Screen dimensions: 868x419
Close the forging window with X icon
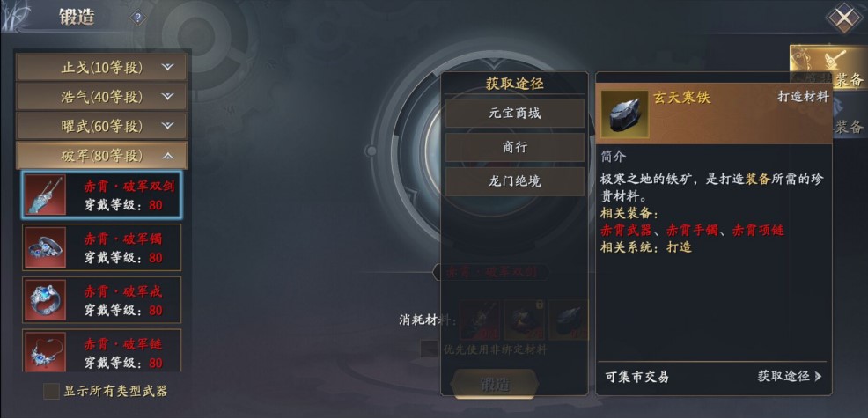click(x=843, y=18)
